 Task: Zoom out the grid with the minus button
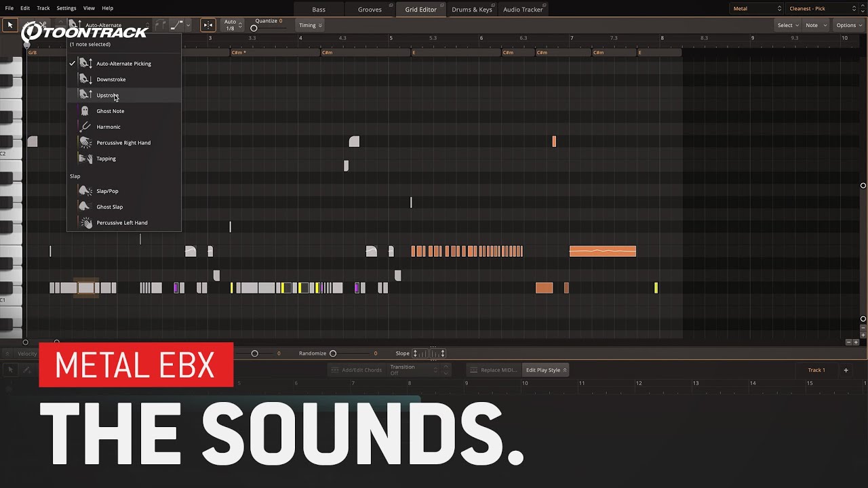pyautogui.click(x=848, y=342)
